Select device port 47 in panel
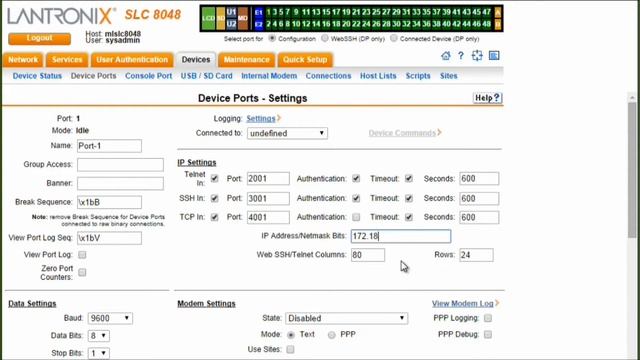640x360 pixels. [486, 12]
